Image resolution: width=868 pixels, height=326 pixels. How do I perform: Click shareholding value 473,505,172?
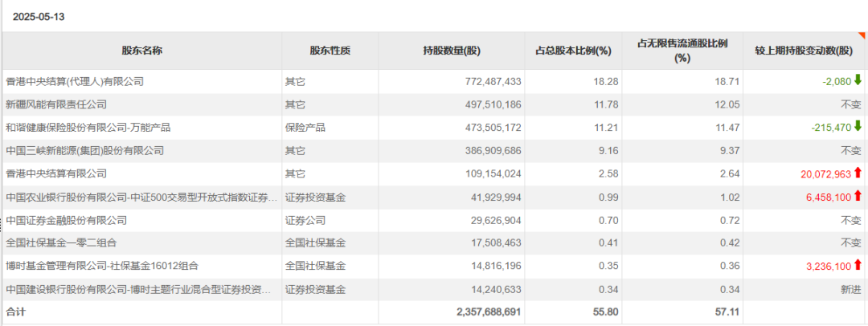pyautogui.click(x=493, y=128)
